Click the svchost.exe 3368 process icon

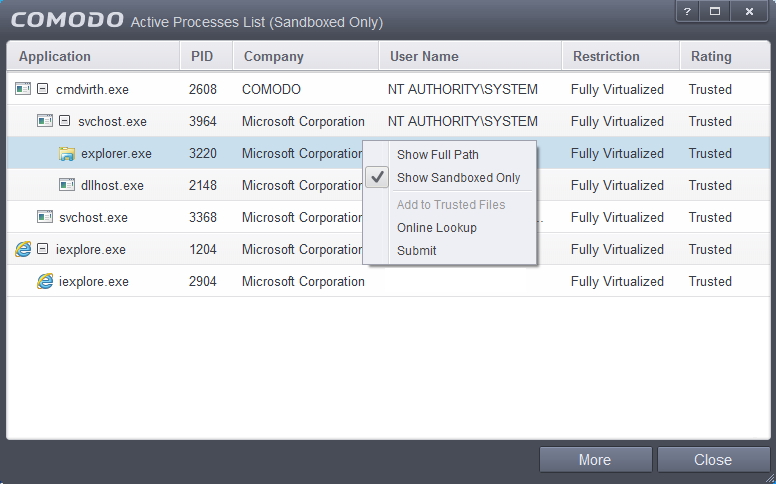[x=45, y=217]
